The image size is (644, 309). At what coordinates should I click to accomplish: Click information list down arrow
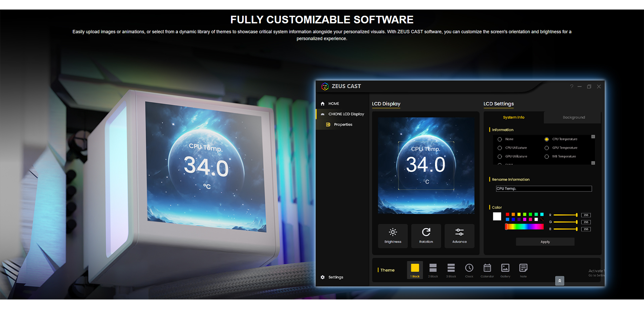[593, 163]
